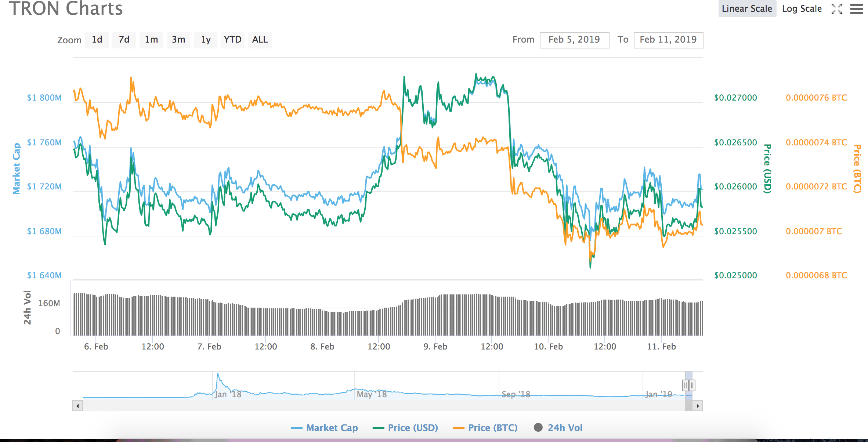Click the $0.026500 price label

pyautogui.click(x=735, y=142)
